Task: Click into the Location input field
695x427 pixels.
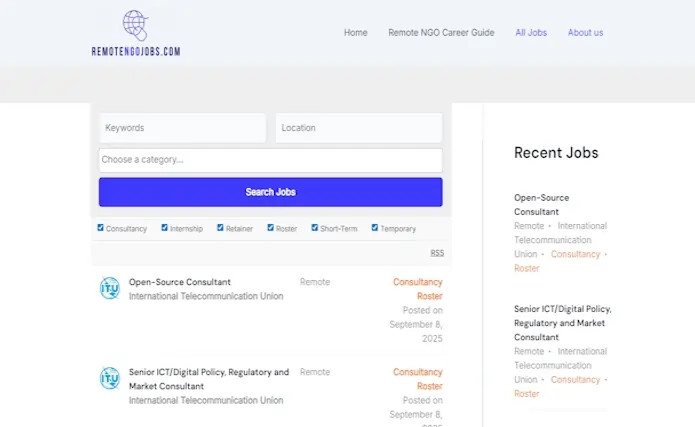Action: click(x=358, y=128)
